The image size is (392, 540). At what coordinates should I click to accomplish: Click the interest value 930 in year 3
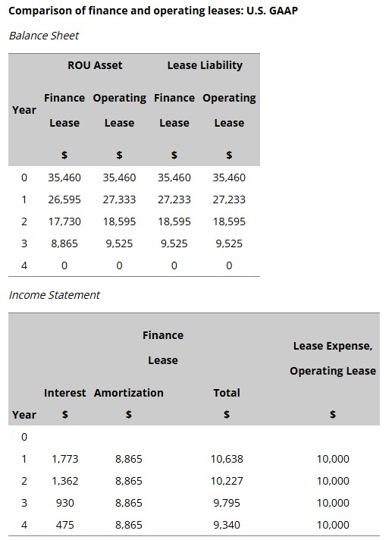65,503
